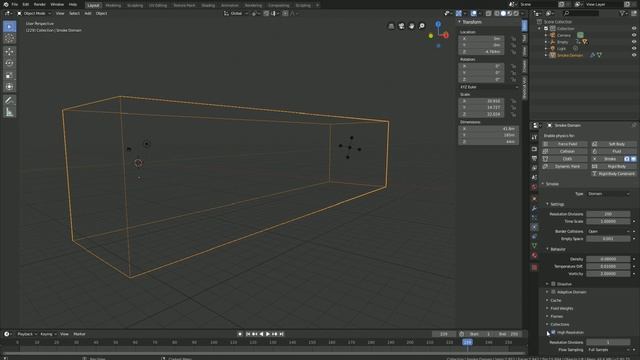
Task: Click the Time Scale slider field
Action: [x=608, y=222]
